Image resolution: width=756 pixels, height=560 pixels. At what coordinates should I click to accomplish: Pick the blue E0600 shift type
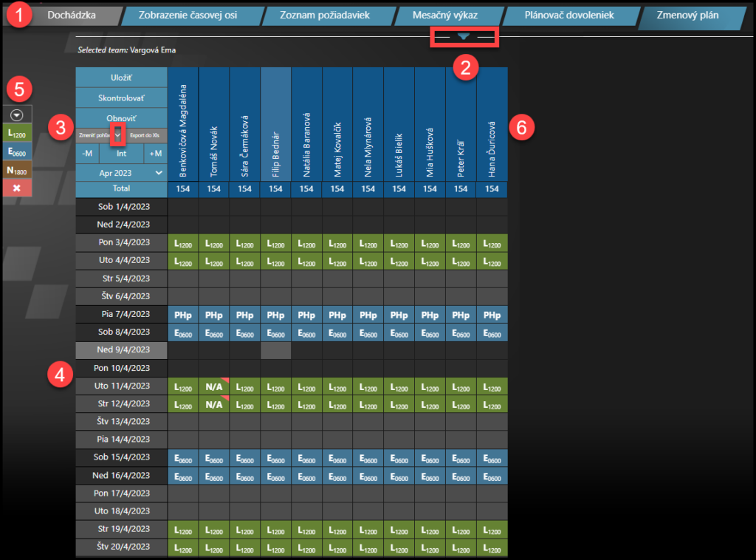[x=17, y=152]
